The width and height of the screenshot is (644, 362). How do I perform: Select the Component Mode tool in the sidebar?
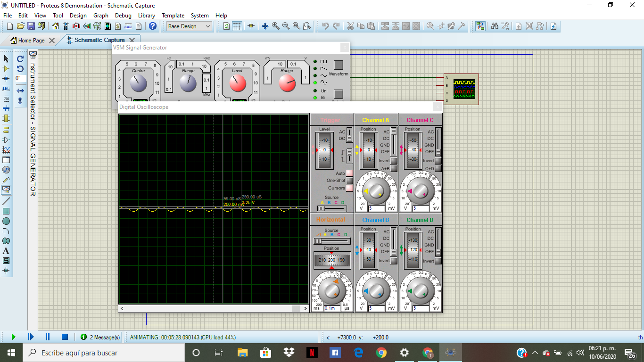[x=6, y=69]
